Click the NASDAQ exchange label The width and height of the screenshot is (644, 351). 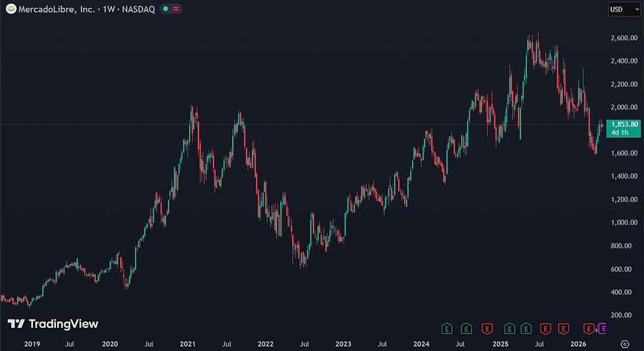click(x=139, y=9)
